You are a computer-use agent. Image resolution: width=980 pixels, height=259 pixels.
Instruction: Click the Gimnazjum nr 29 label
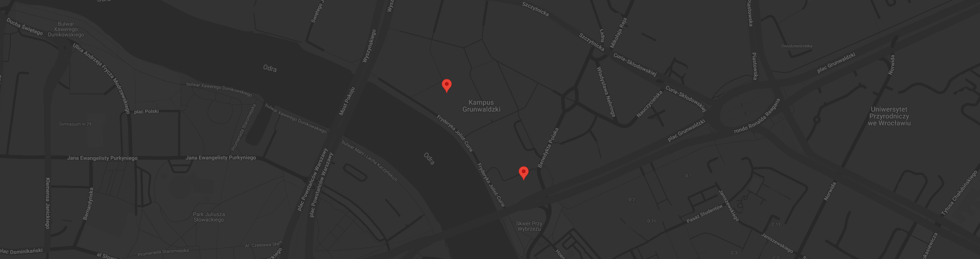coord(75,124)
